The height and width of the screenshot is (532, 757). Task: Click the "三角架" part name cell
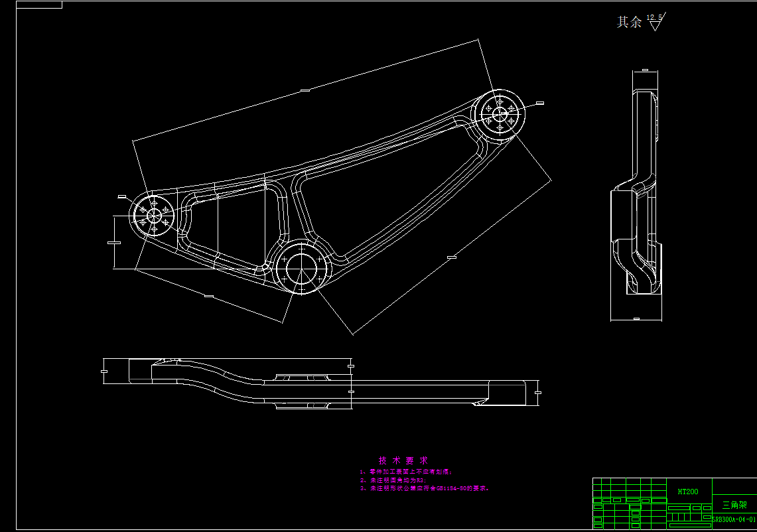tap(734, 505)
